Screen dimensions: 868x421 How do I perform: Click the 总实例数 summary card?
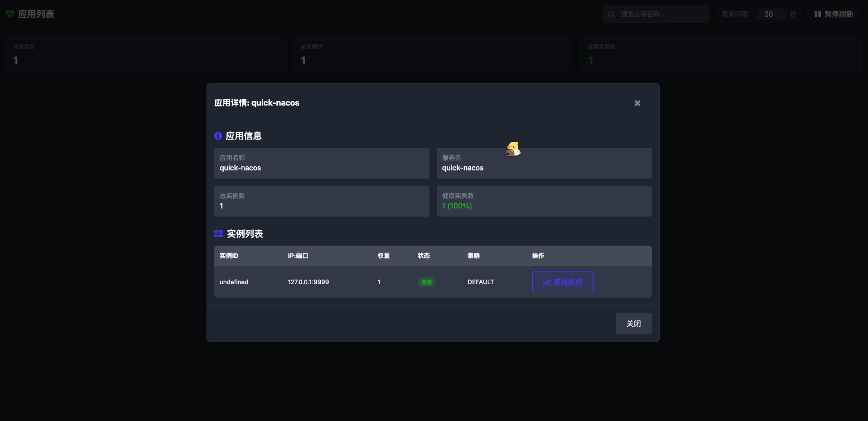tap(433, 54)
